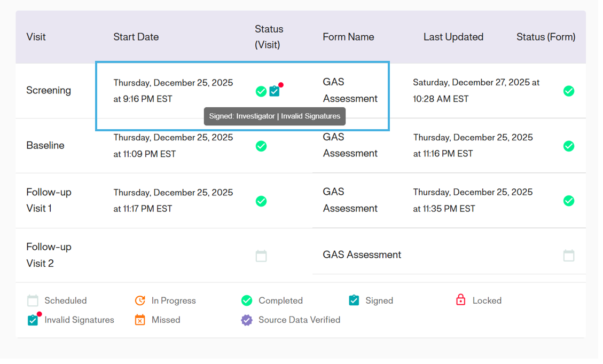
Task: Click the Signed Investigator tooltip
Action: (275, 116)
